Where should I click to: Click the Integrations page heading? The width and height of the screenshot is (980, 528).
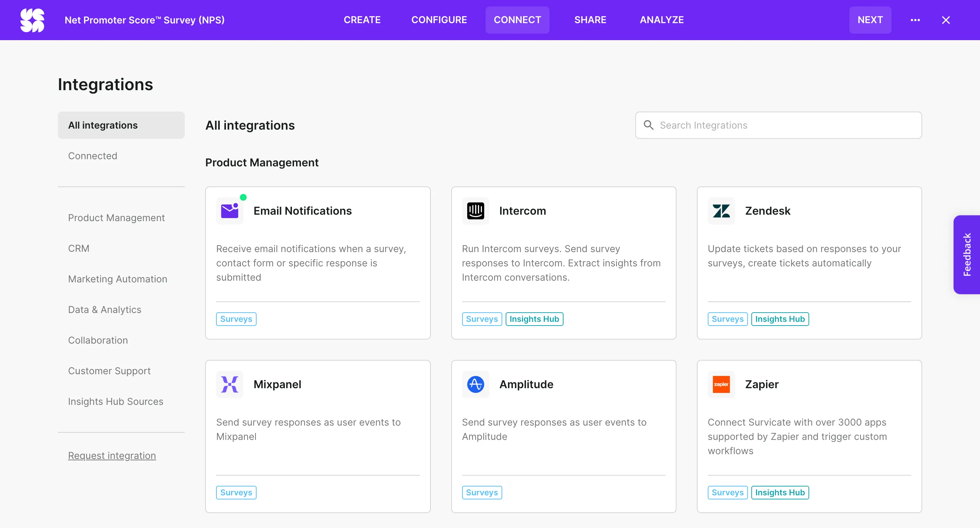[105, 84]
